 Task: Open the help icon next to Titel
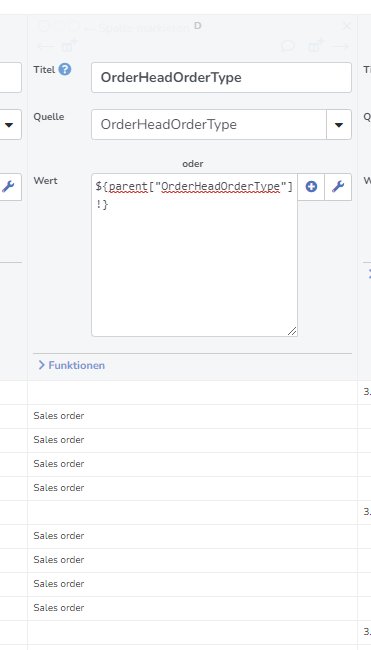click(x=65, y=69)
